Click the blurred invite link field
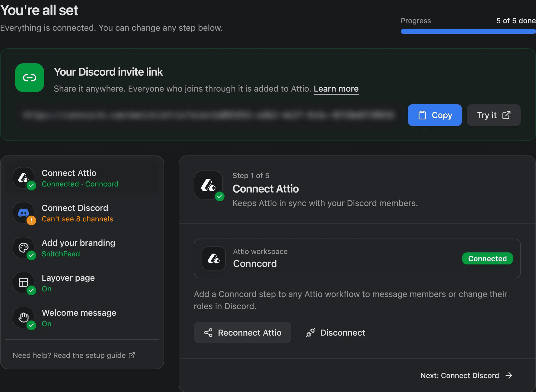The height and width of the screenshot is (392, 536). pyautogui.click(x=208, y=115)
